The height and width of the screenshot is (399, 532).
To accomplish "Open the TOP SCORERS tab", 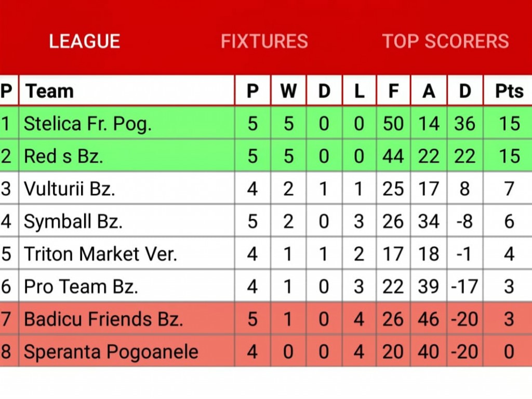I will tap(445, 41).
